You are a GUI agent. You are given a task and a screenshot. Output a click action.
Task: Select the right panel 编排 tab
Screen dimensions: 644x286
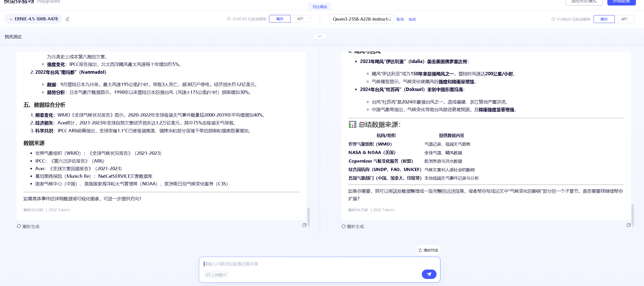pyautogui.click(x=604, y=19)
